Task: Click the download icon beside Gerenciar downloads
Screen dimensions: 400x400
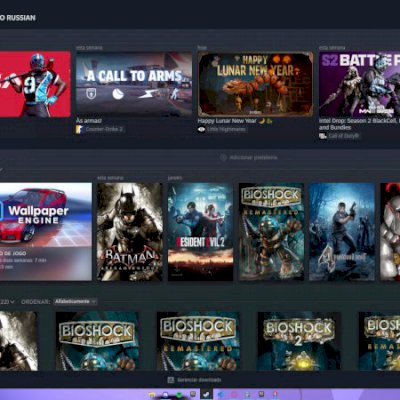Action: pos(171,380)
